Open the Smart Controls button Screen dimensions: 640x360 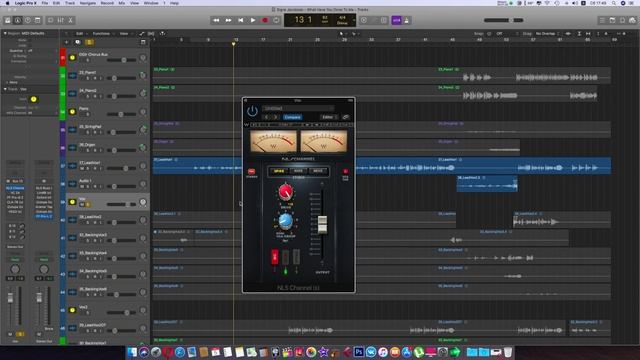(x=51, y=20)
